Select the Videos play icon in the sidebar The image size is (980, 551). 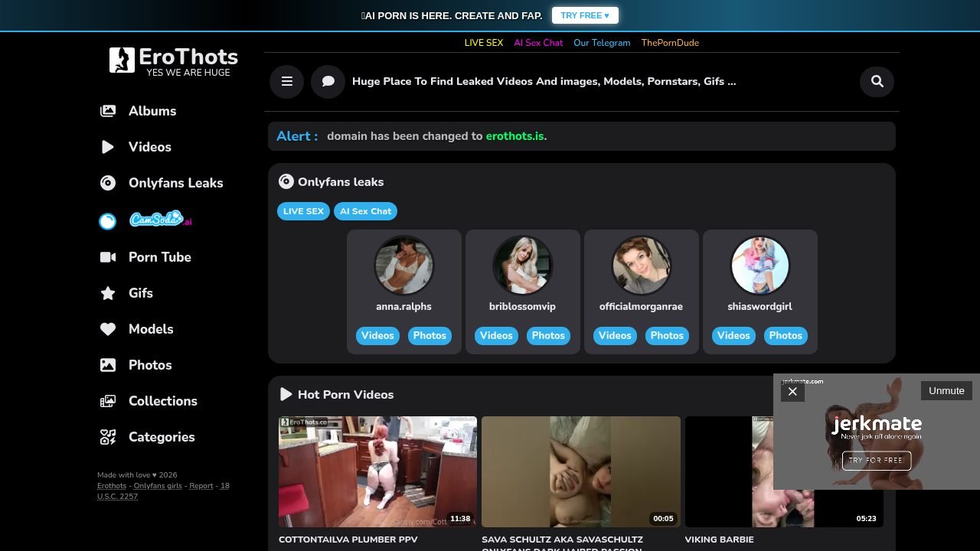click(108, 147)
